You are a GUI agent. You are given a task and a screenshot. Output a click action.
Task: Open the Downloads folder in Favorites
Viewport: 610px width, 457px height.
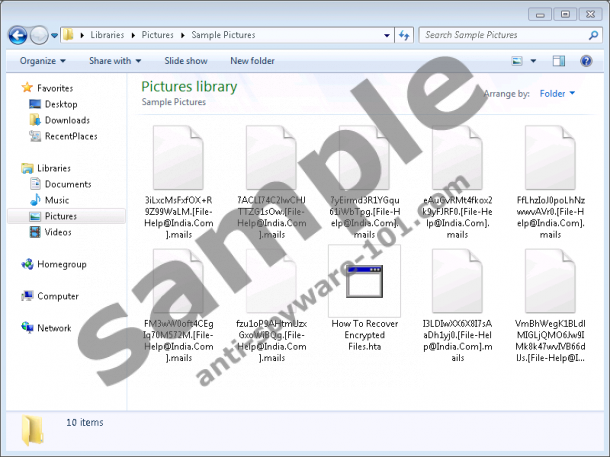(66, 120)
